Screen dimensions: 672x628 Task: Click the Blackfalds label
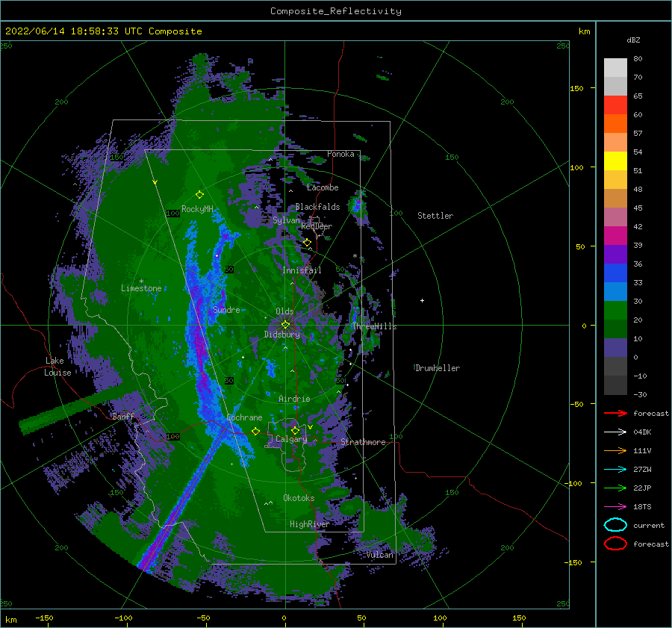[317, 207]
